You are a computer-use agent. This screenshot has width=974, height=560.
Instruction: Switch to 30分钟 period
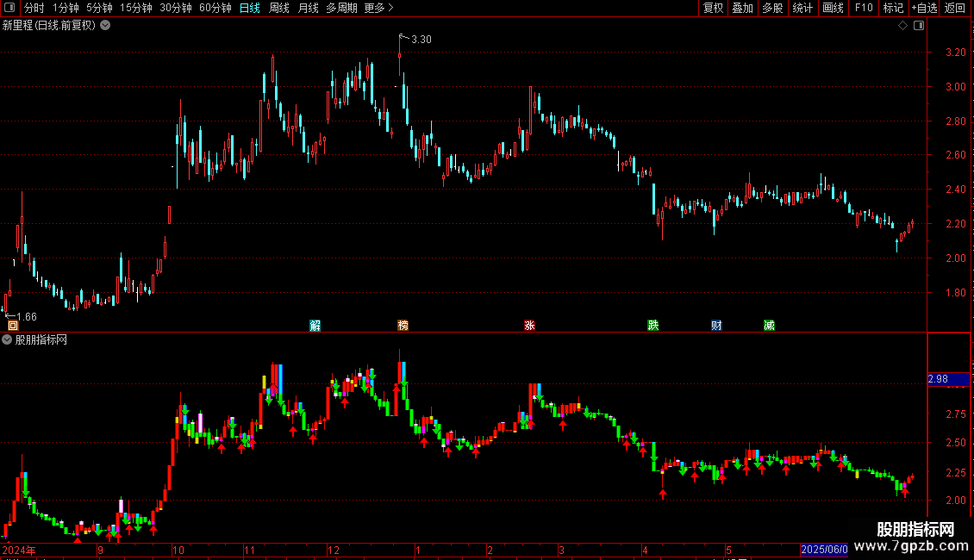point(176,8)
